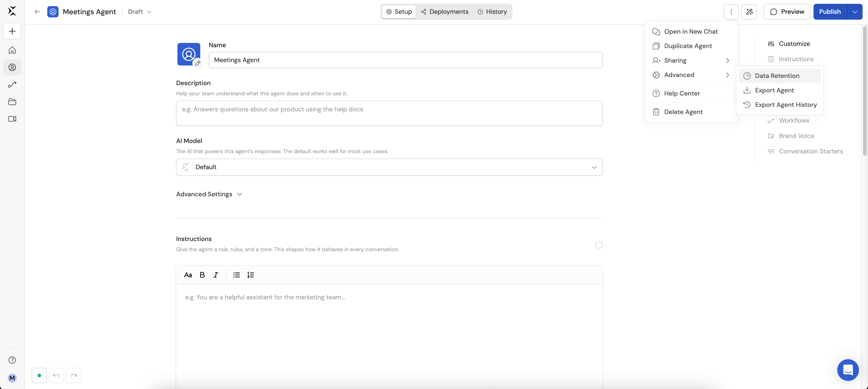Click the app logo icon in sidebar

[12, 11]
